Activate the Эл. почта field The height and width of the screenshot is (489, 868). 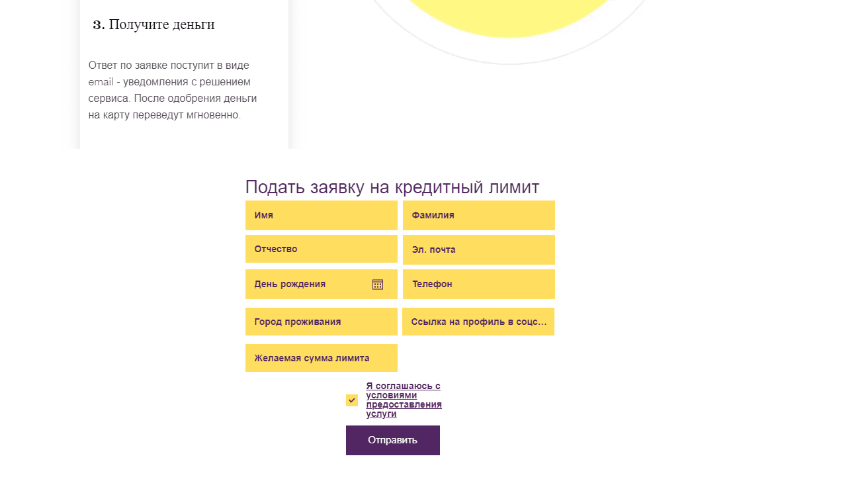click(x=478, y=250)
